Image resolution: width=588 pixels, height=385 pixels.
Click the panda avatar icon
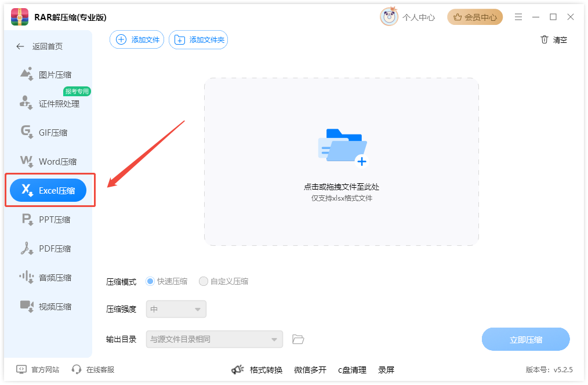click(389, 16)
